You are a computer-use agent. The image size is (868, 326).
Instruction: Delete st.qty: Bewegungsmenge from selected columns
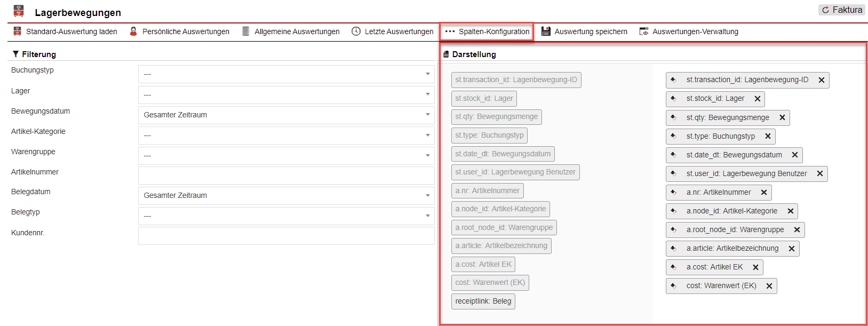pos(782,117)
